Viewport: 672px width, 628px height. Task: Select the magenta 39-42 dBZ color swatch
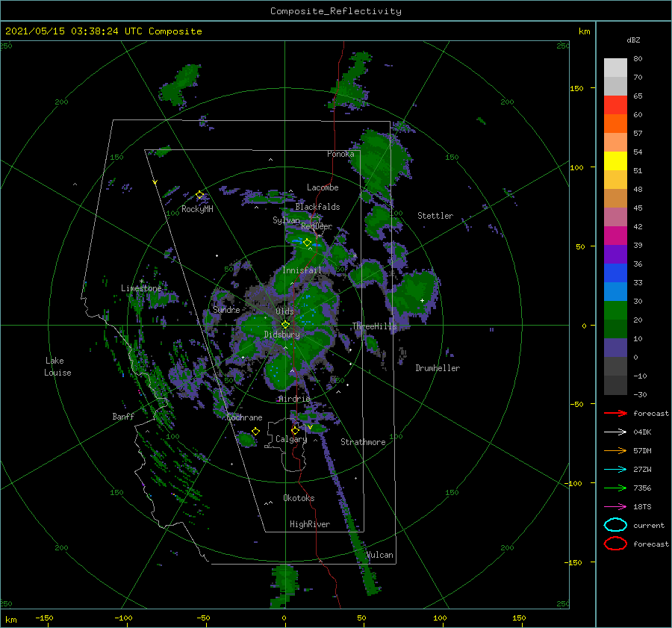coord(615,235)
